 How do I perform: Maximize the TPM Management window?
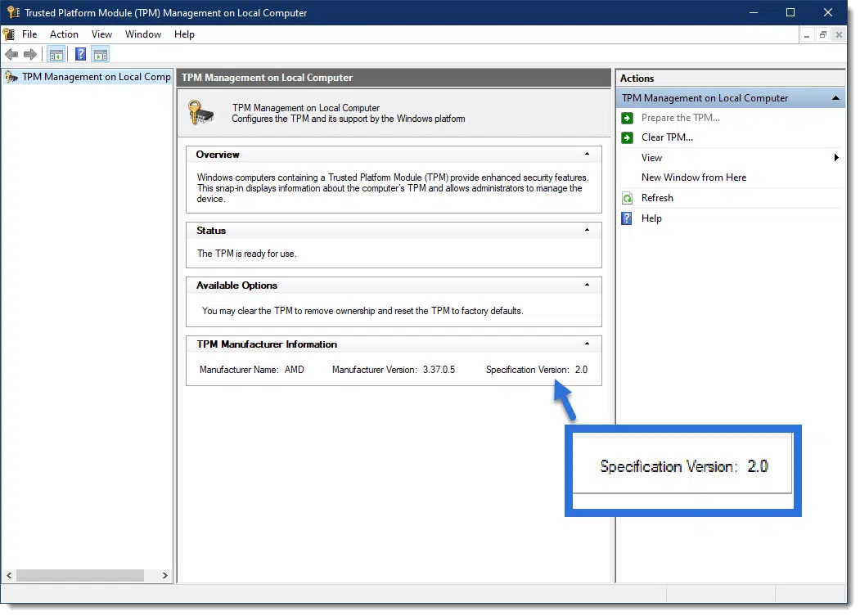[x=790, y=12]
